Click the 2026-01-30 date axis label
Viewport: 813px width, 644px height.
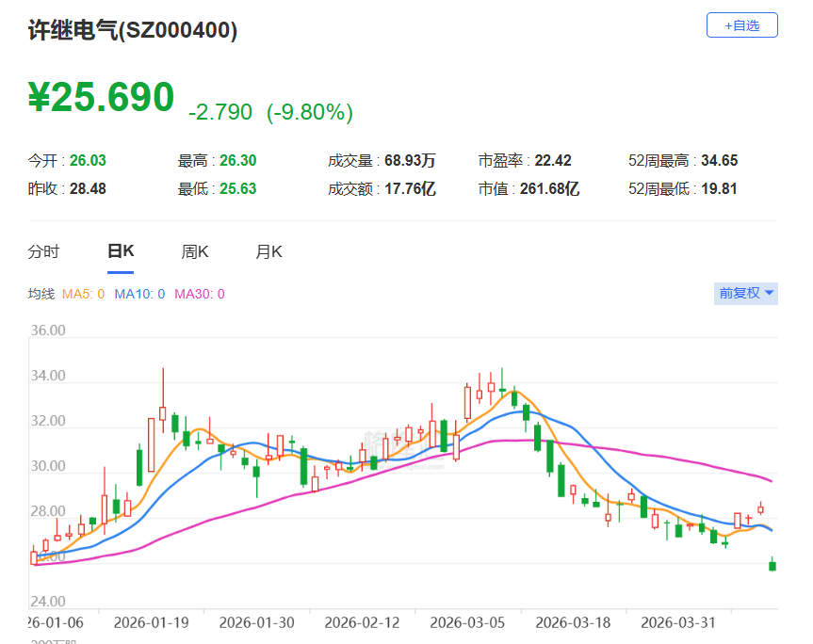(x=256, y=622)
